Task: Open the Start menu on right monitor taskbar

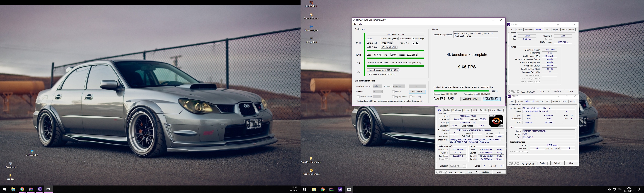Action: pyautogui.click(x=305, y=189)
